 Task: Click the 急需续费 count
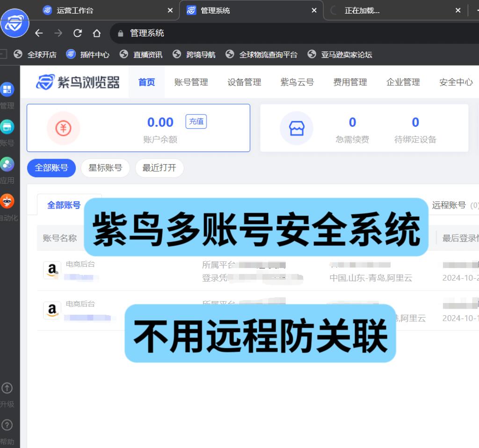[x=353, y=122]
